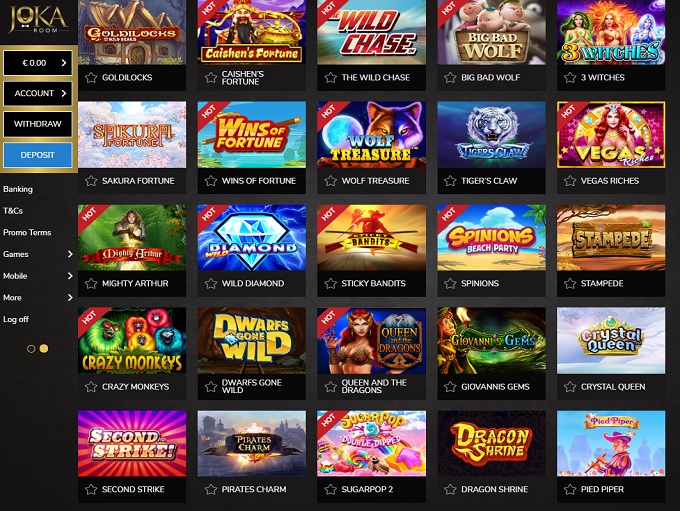The height and width of the screenshot is (511, 680).
Task: Click the blue Deposit button
Action: coord(38,155)
